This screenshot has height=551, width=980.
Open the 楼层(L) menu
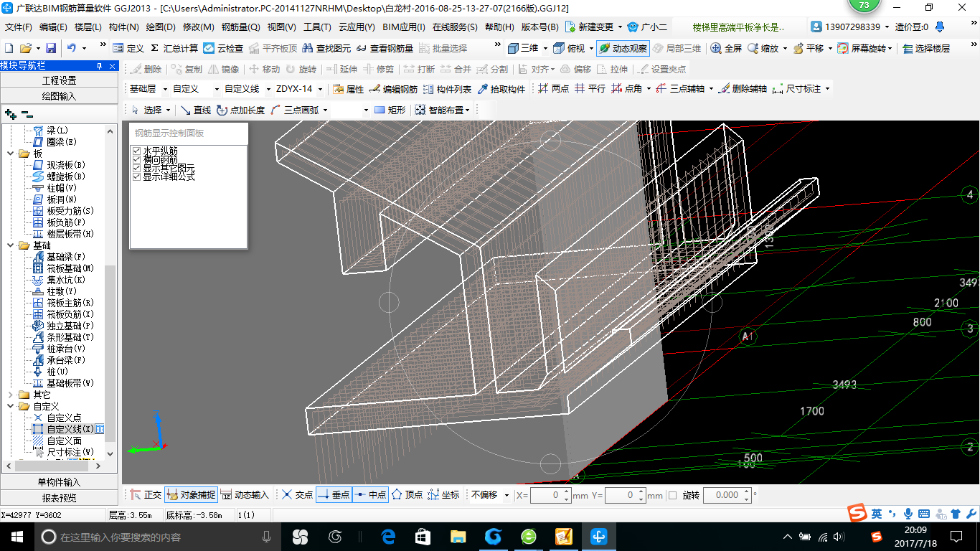88,27
